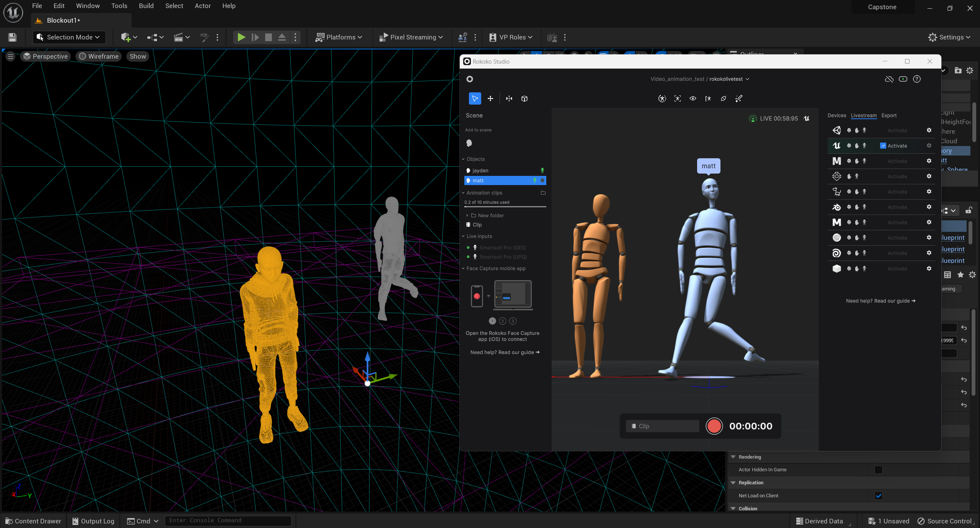Open the cinematics clapperboard menu

pyautogui.click(x=181, y=37)
